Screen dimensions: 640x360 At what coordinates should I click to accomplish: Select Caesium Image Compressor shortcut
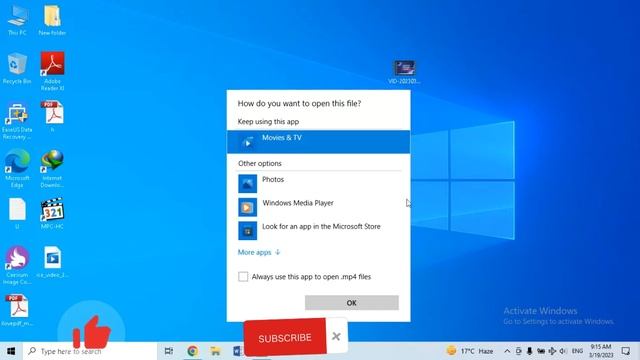(x=17, y=265)
